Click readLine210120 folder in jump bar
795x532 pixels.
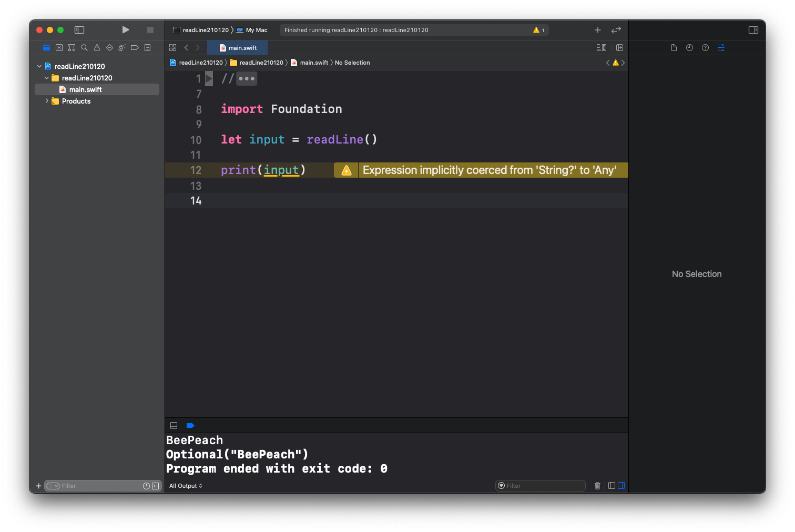[x=257, y=63]
